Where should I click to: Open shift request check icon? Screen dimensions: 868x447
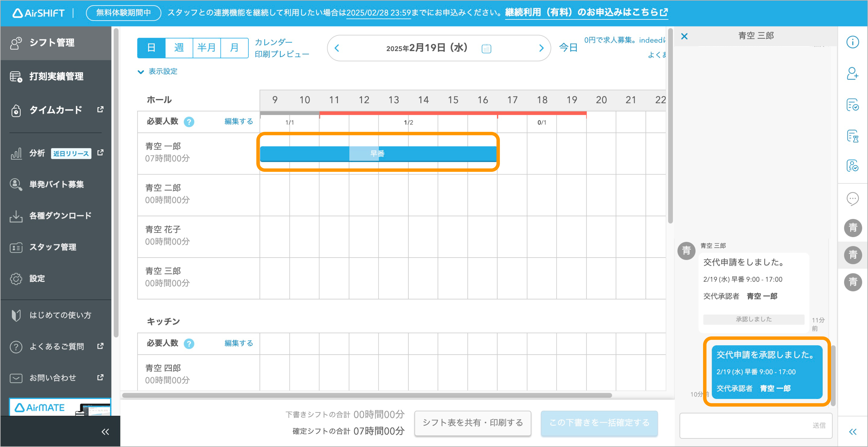pos(852,105)
